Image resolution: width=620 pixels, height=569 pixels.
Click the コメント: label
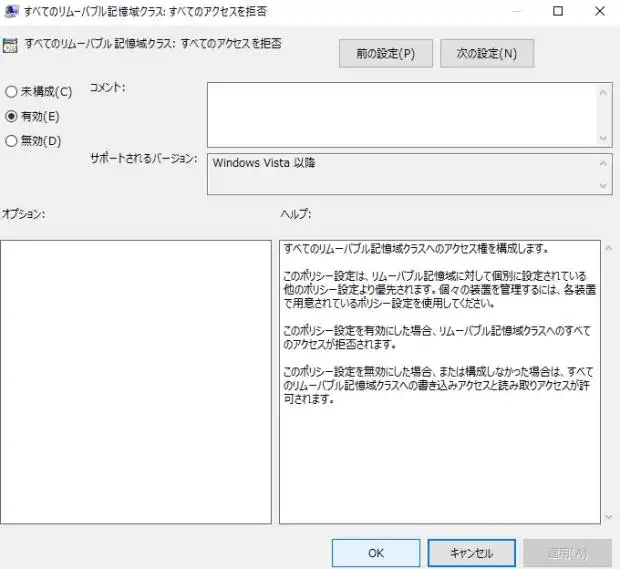[x=107, y=87]
